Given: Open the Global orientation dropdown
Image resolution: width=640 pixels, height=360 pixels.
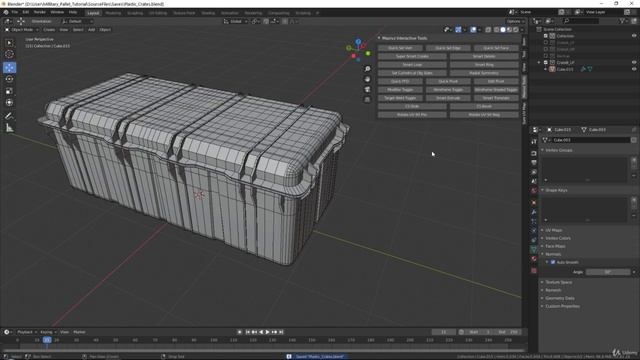Looking at the screenshot, I should click(x=236, y=21).
